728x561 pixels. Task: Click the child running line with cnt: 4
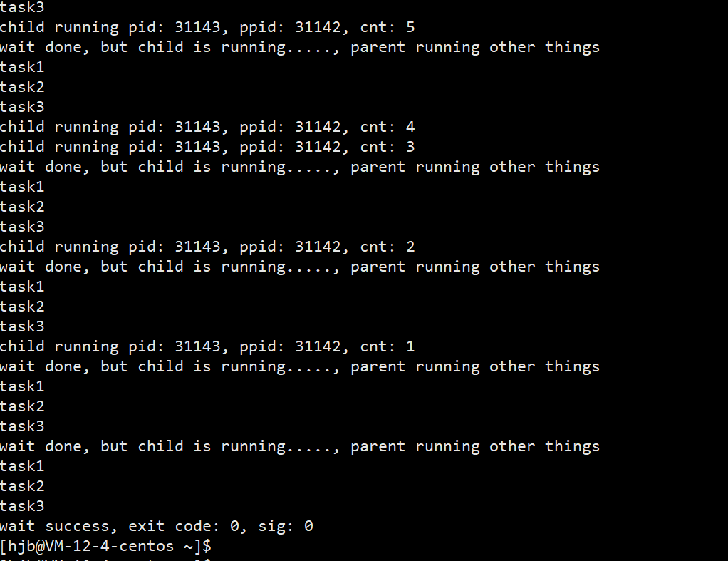207,127
